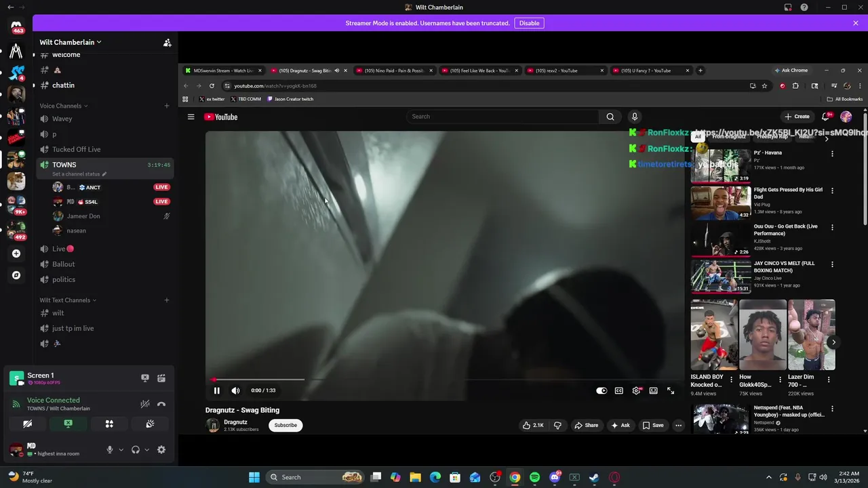Open the YouTube guide hamburger menu
This screenshot has width=868, height=488.
pyautogui.click(x=191, y=117)
